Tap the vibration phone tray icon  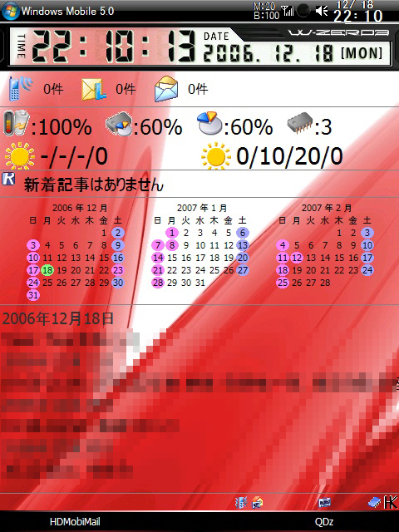click(x=241, y=502)
